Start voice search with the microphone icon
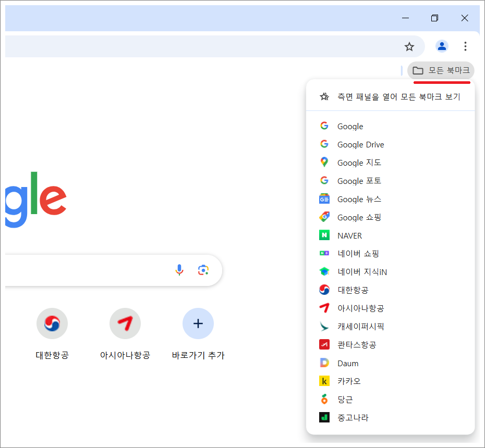 tap(179, 270)
